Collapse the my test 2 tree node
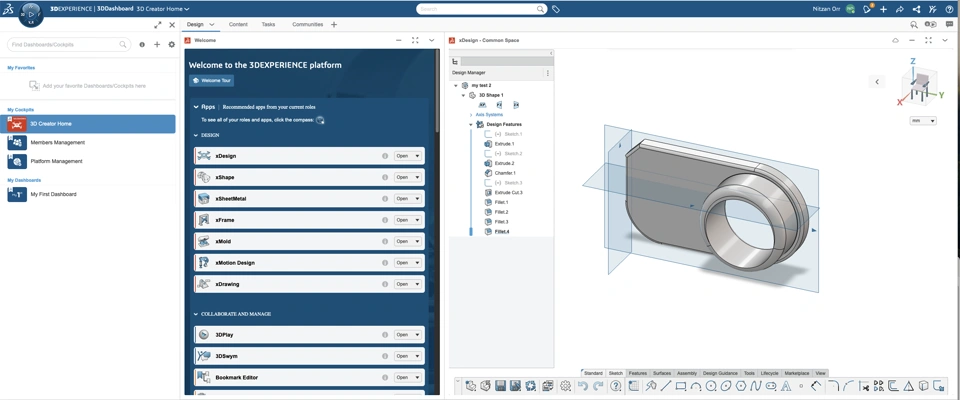 click(x=456, y=86)
